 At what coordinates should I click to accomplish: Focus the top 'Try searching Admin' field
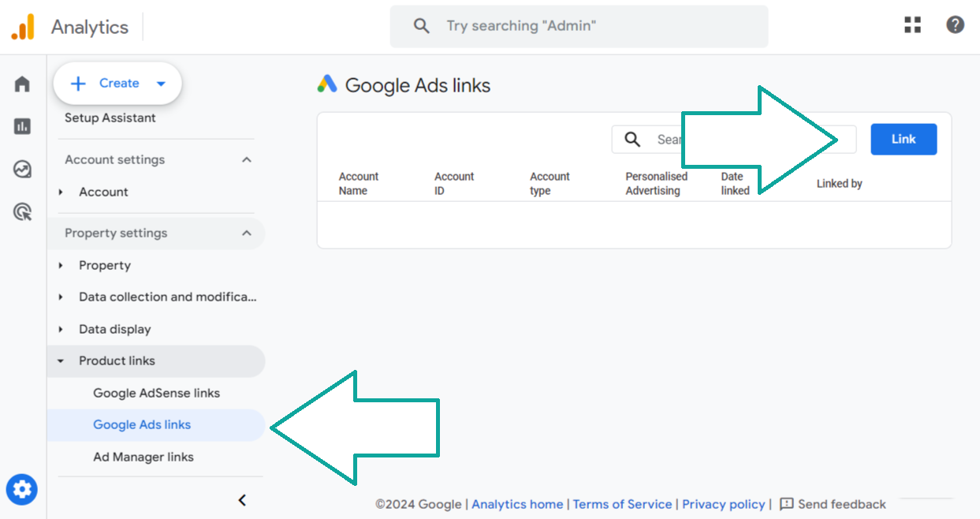coord(579,26)
